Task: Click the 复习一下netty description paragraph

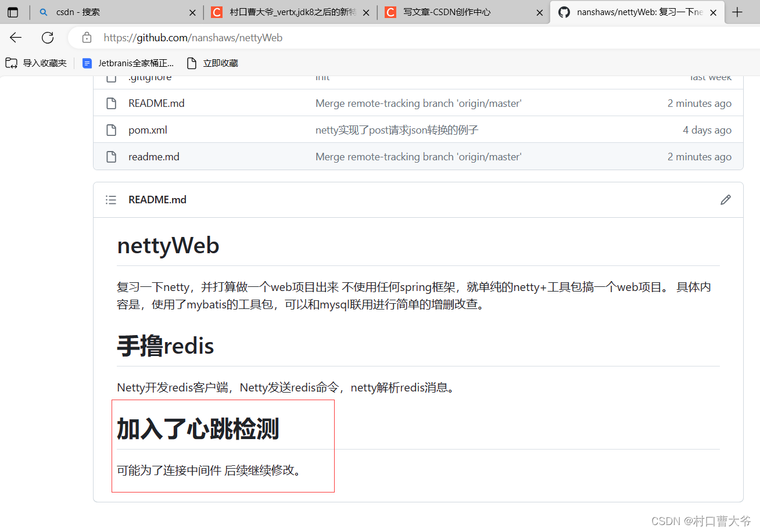Action: [414, 296]
